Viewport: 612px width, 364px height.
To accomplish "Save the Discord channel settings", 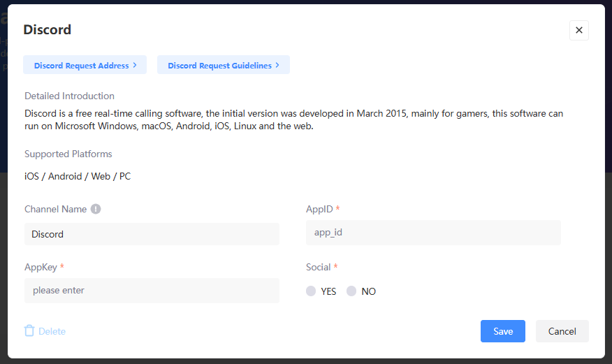I will (x=502, y=331).
